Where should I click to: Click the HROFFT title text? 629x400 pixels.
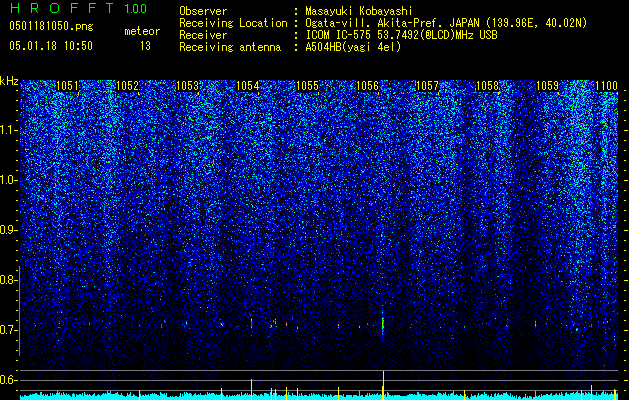(x=62, y=8)
